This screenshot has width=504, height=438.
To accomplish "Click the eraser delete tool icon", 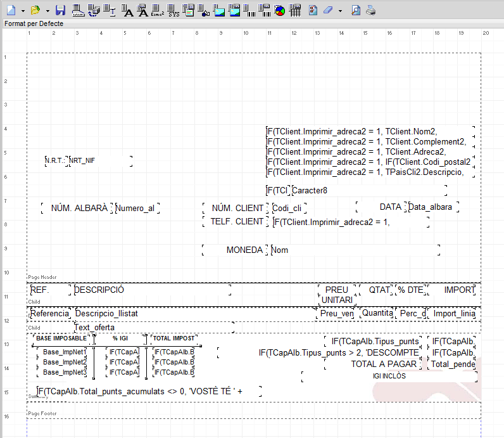I will coord(328,10).
